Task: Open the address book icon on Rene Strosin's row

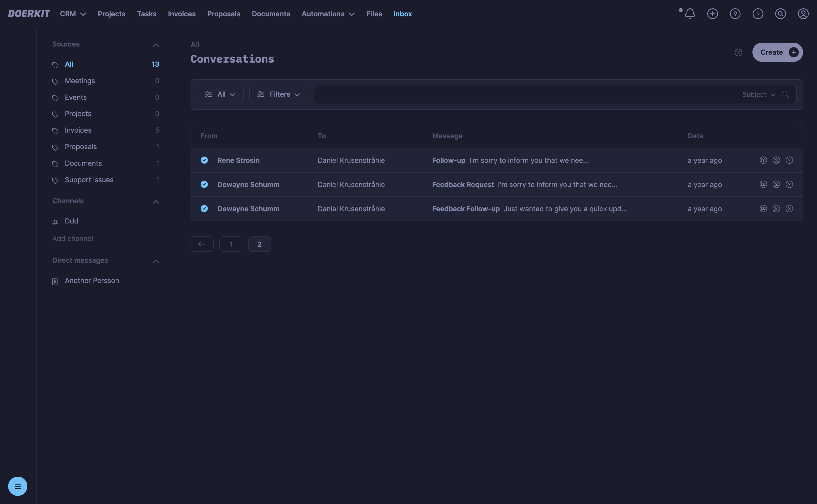Action: (x=763, y=160)
